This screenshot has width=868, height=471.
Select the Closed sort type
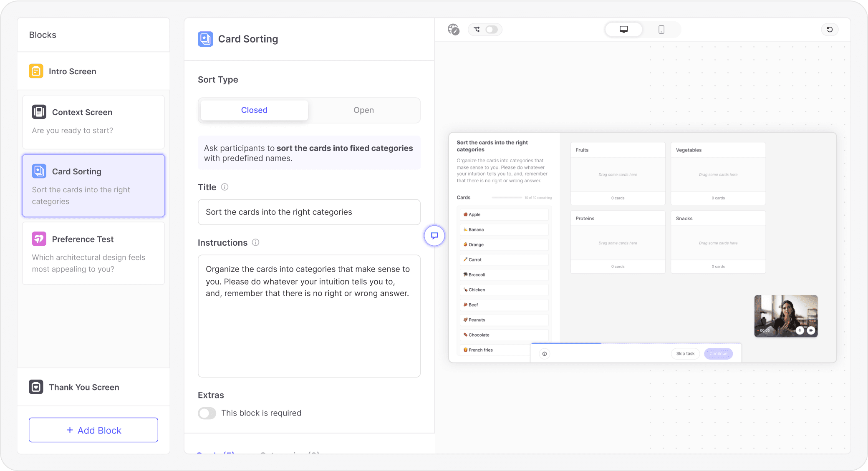[x=254, y=110]
